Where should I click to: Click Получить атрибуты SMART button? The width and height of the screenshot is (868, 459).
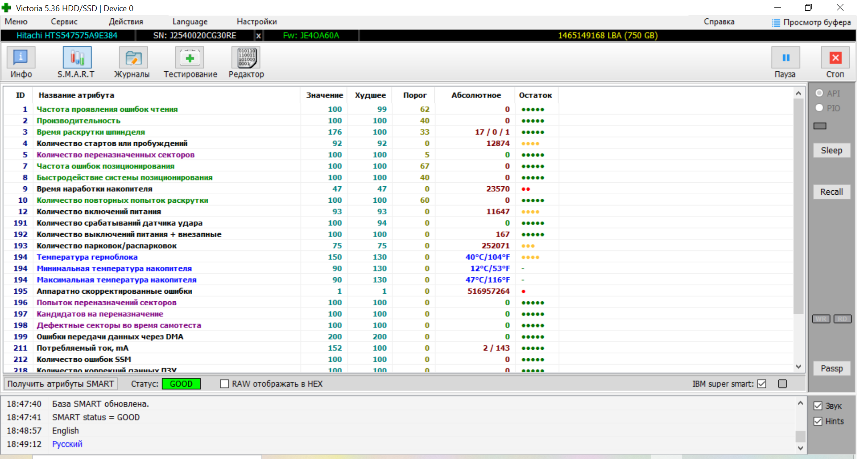(x=61, y=384)
